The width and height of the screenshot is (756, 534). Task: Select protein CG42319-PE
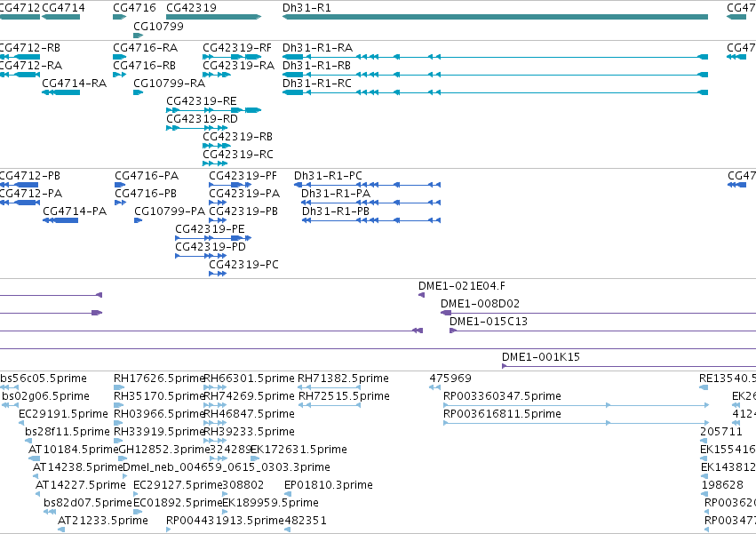(213, 238)
